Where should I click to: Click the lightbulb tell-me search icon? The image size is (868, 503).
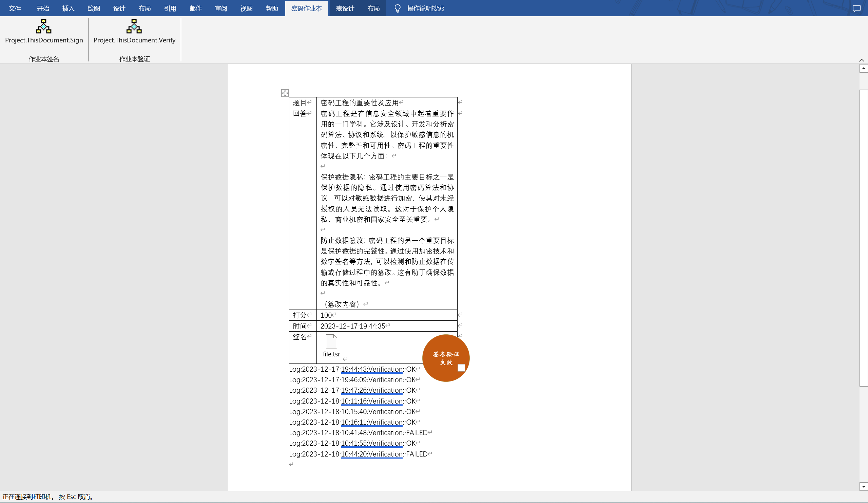398,8
